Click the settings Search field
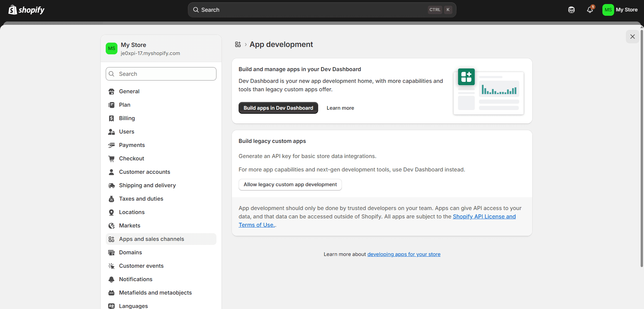The height and width of the screenshot is (309, 644). coord(161,74)
